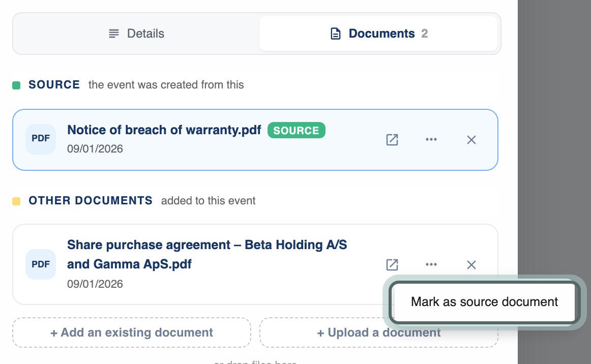The image size is (591, 364).
Task: Click the green SOURCE tag badge
Action: tap(296, 130)
